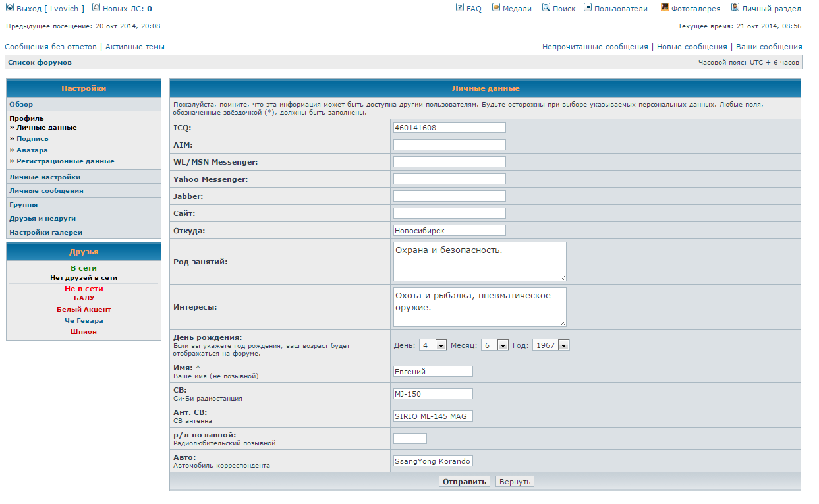The height and width of the screenshot is (504, 819).
Task: Click the FAQ help icon
Action: click(459, 8)
